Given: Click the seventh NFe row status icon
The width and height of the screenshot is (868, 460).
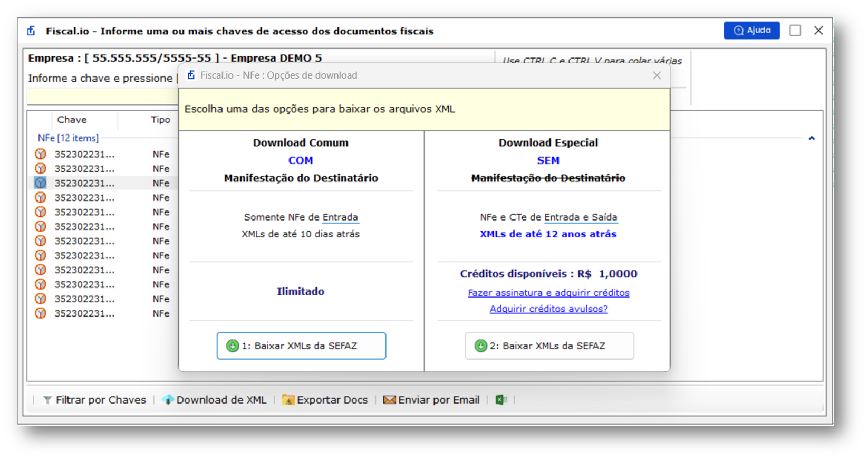Looking at the screenshot, I should point(41,241).
